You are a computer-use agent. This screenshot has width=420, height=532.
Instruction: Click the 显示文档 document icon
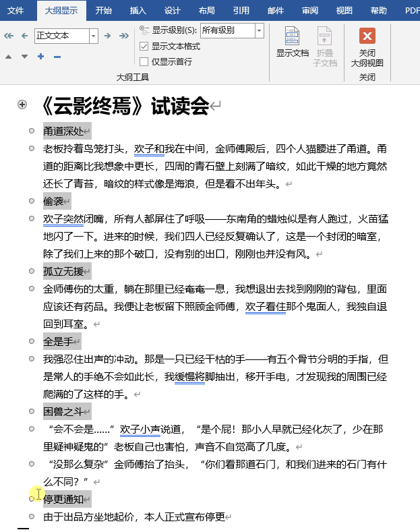[x=292, y=36]
